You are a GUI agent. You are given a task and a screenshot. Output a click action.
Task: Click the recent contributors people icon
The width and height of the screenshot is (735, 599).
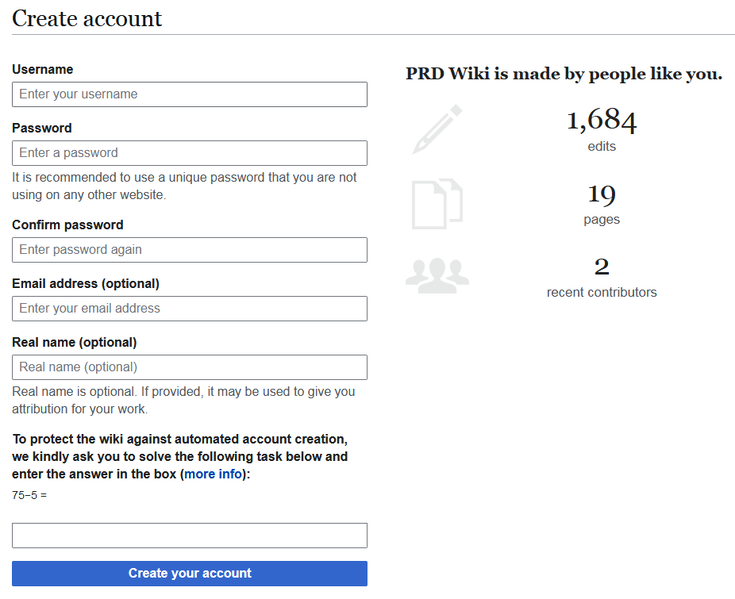tap(437, 276)
